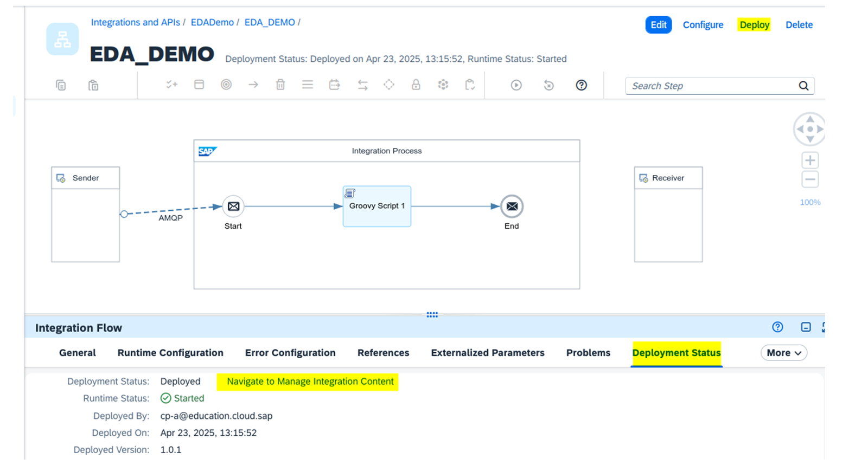Click the Deployed status value in panel
The image size is (868, 465).
tap(180, 382)
